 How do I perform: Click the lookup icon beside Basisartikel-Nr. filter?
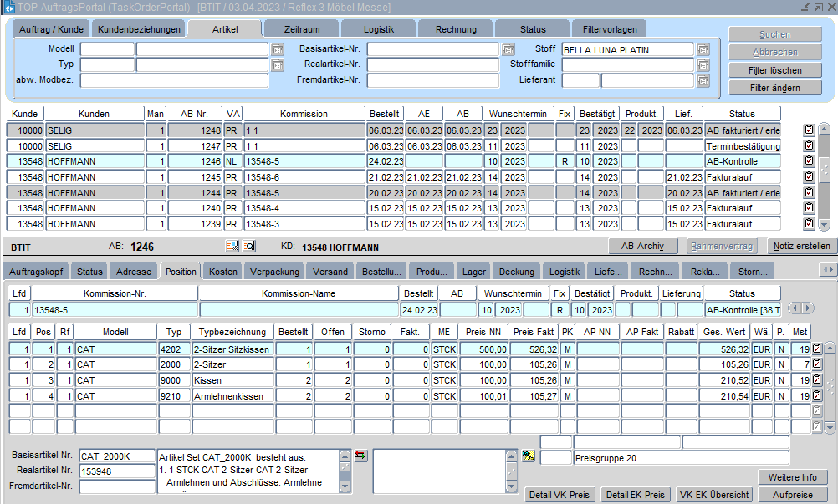pos(508,50)
